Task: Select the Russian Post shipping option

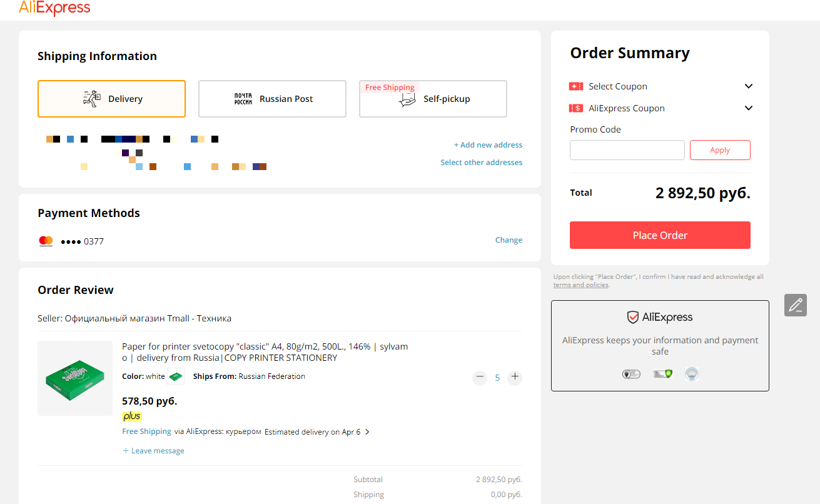Action: (272, 99)
